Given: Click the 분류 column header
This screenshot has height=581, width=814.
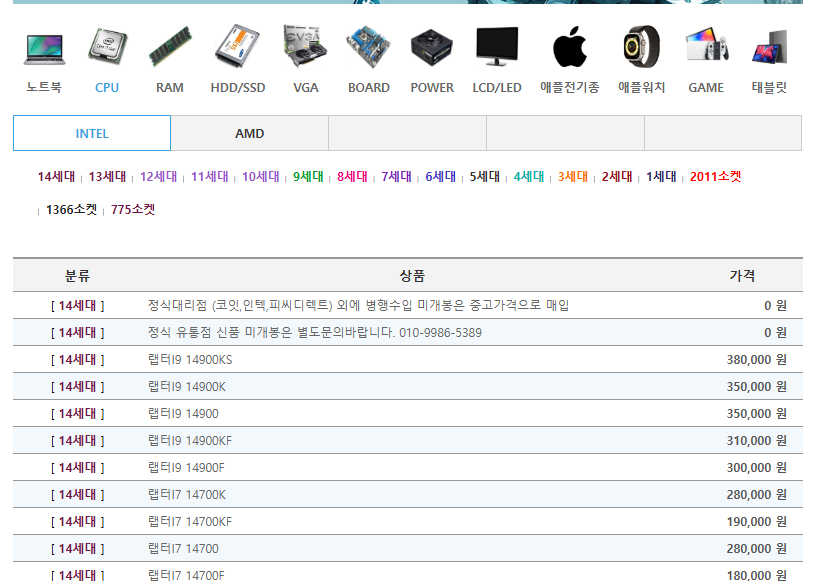Looking at the screenshot, I should (77, 276).
